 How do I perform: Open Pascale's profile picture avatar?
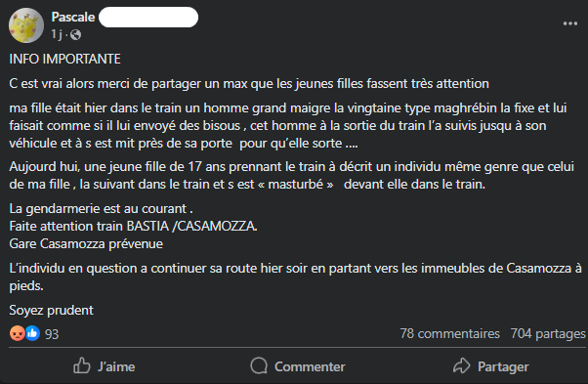tap(26, 25)
